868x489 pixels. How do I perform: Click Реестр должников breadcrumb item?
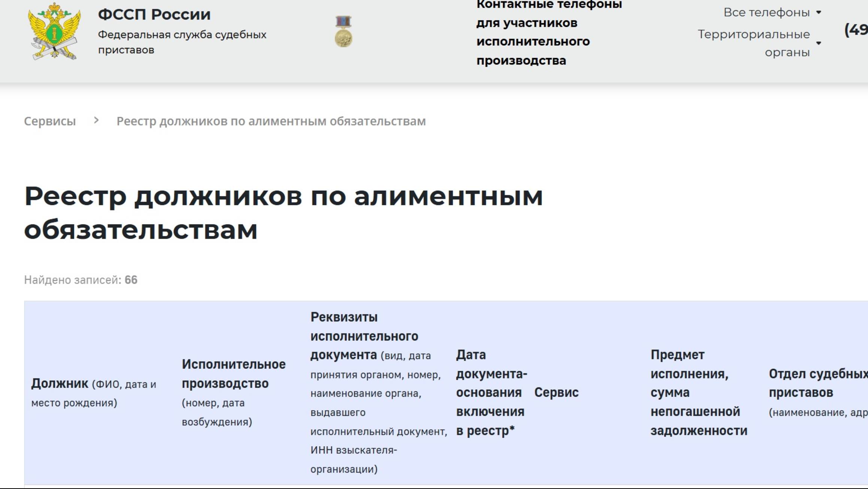tap(271, 121)
